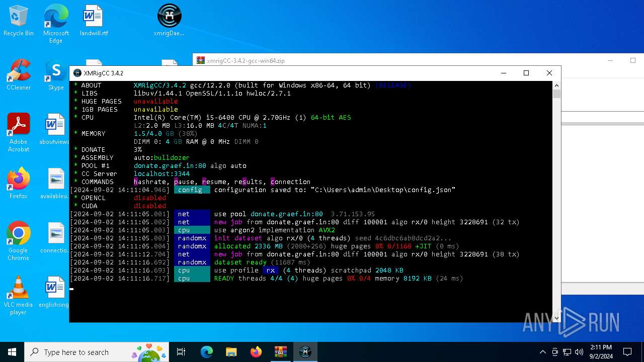Maximize the WinRAR archive window behind

click(x=633, y=60)
